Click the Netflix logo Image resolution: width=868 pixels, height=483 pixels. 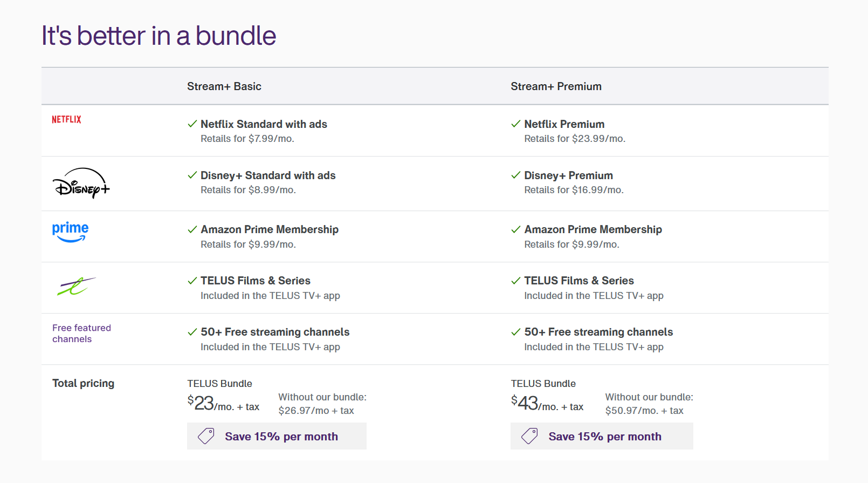pos(66,119)
